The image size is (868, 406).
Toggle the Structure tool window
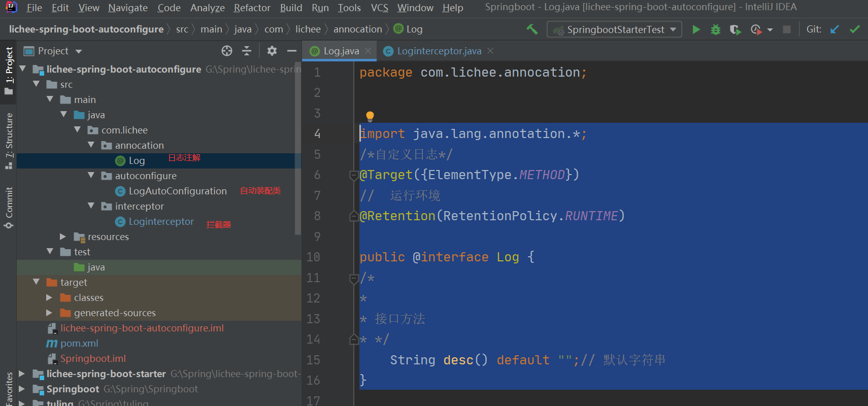pyautogui.click(x=9, y=141)
